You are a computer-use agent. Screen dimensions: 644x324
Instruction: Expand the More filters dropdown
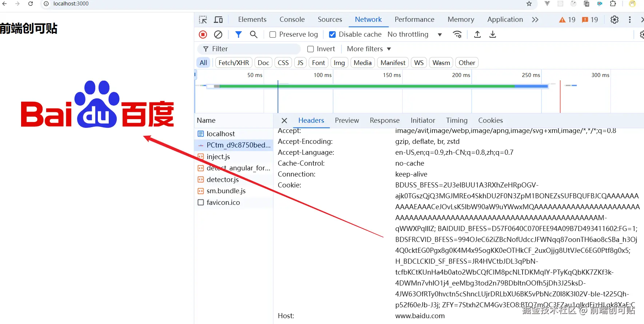coord(369,49)
